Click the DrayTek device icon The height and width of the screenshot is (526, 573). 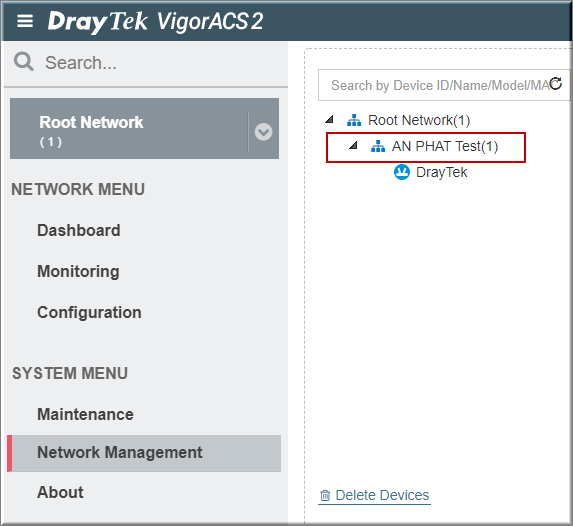pyautogui.click(x=402, y=172)
